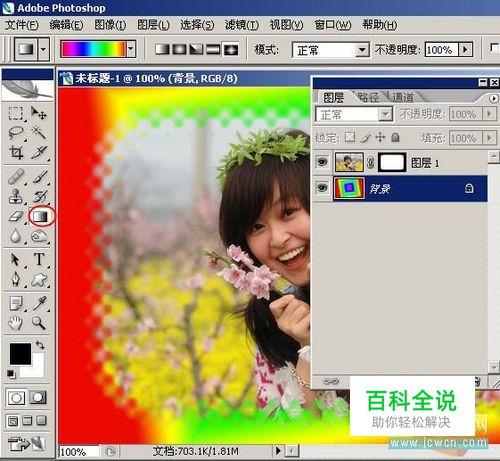Click the radial gradient style icon
The height and width of the screenshot is (461, 500).
pyautogui.click(x=180, y=50)
